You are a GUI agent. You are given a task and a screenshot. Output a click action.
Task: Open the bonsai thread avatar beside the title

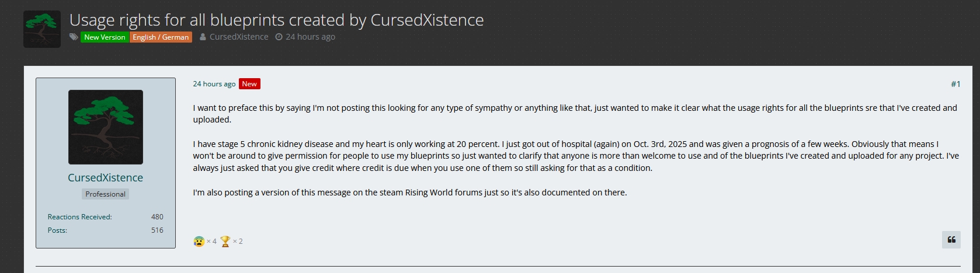tap(42, 29)
